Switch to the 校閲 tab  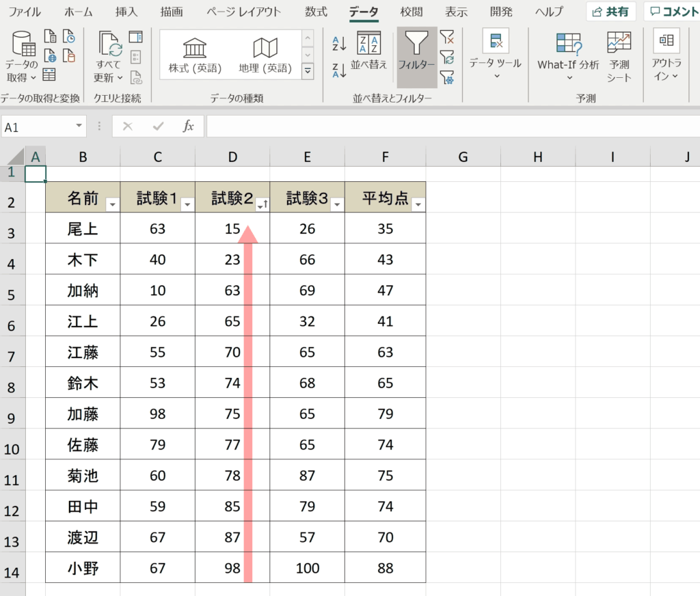click(411, 12)
